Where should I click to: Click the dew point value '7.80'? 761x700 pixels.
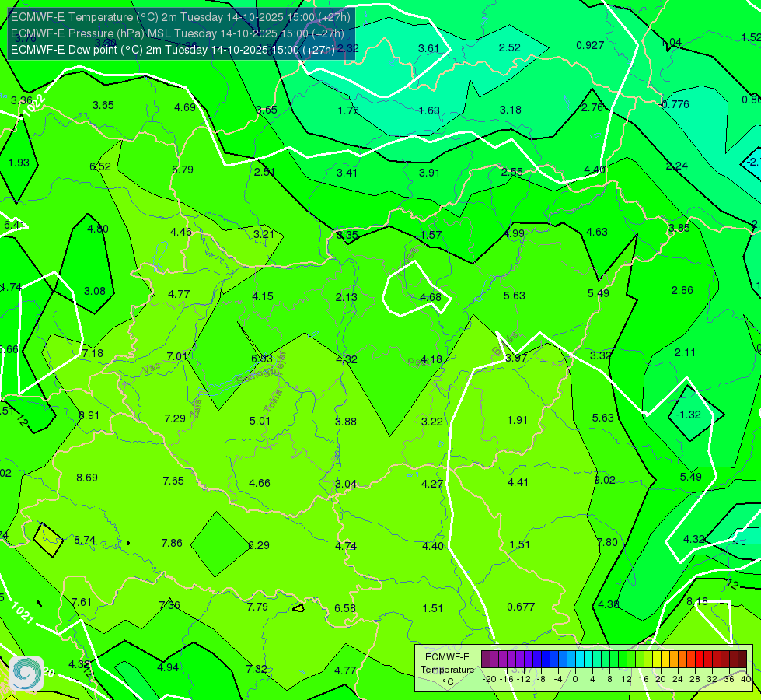[607, 542]
